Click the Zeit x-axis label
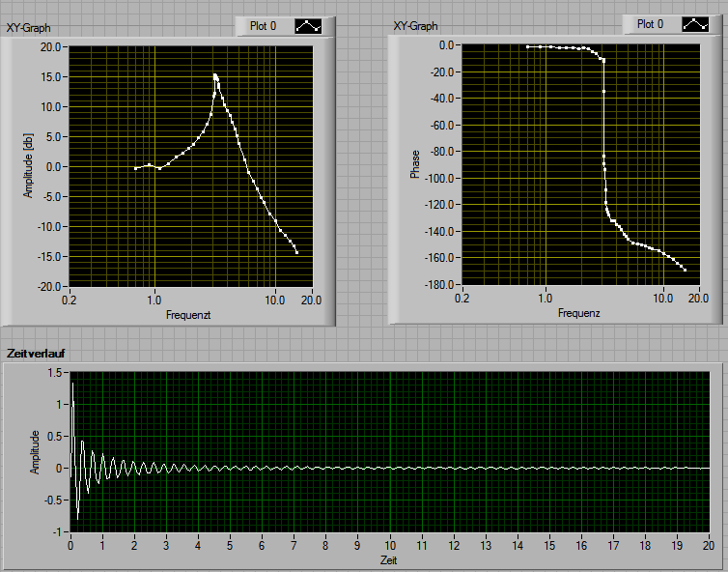The height and width of the screenshot is (572, 728). [388, 560]
